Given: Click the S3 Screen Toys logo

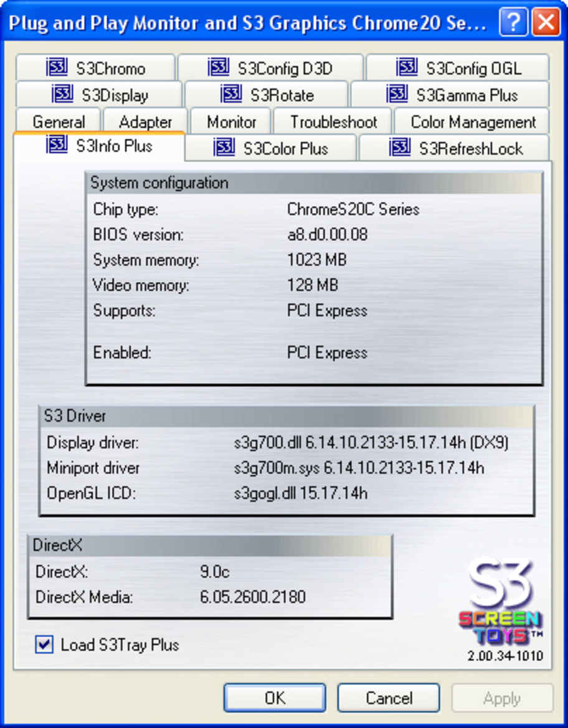Looking at the screenshot, I should pyautogui.click(x=501, y=602).
